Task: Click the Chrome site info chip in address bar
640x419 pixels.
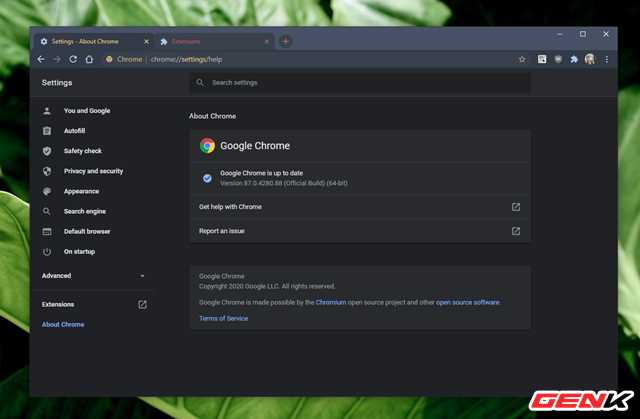Action: (124, 59)
